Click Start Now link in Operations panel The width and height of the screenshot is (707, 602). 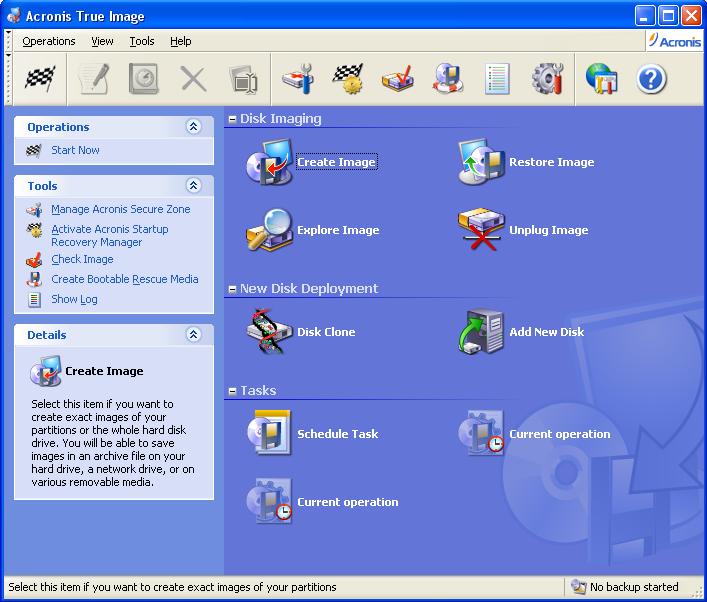[75, 150]
